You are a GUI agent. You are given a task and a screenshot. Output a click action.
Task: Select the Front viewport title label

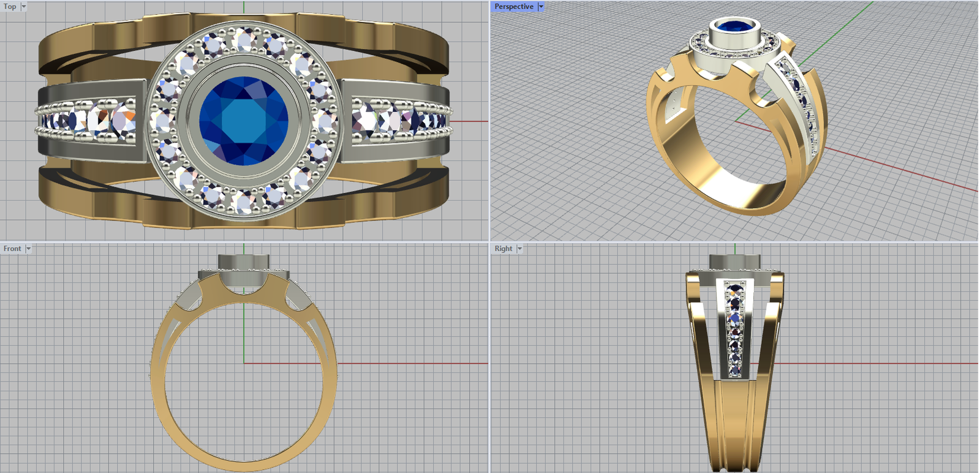12,249
